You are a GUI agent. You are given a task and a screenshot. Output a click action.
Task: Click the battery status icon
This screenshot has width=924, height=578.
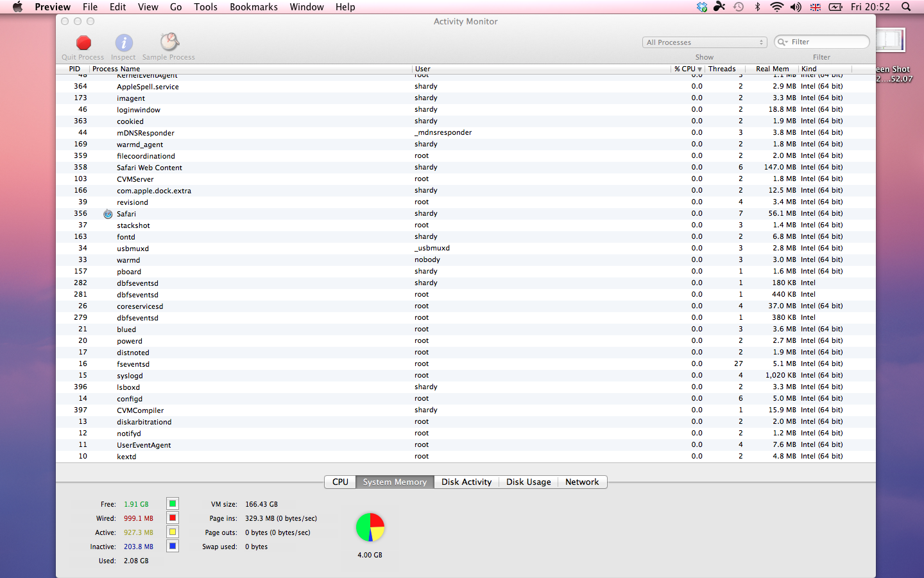835,7
